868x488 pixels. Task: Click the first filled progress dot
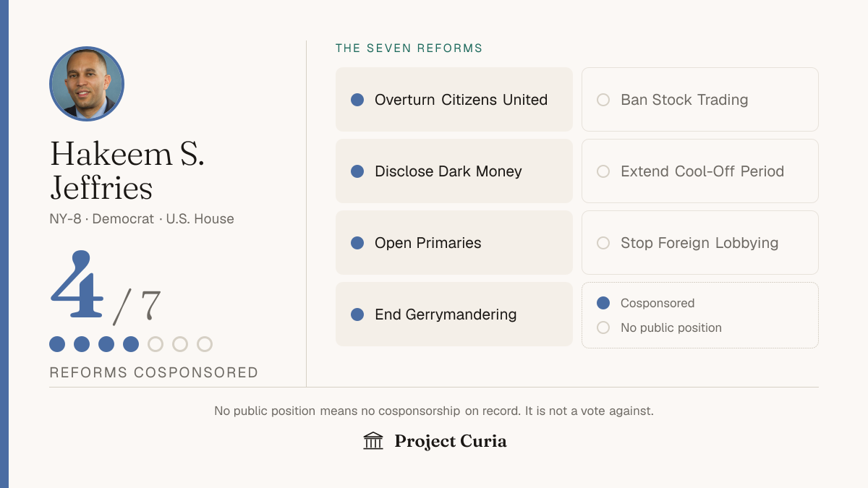point(57,344)
